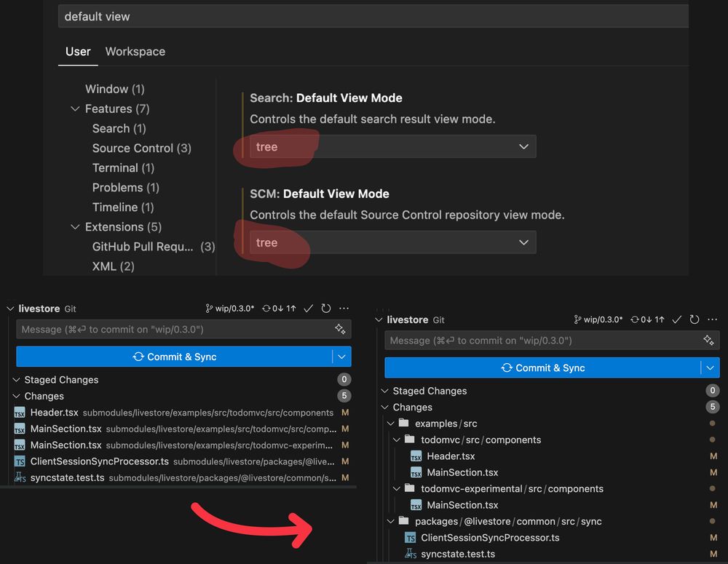This screenshot has width=728, height=564.
Task: Select Terminal (1) in settings tree
Action: pos(123,167)
